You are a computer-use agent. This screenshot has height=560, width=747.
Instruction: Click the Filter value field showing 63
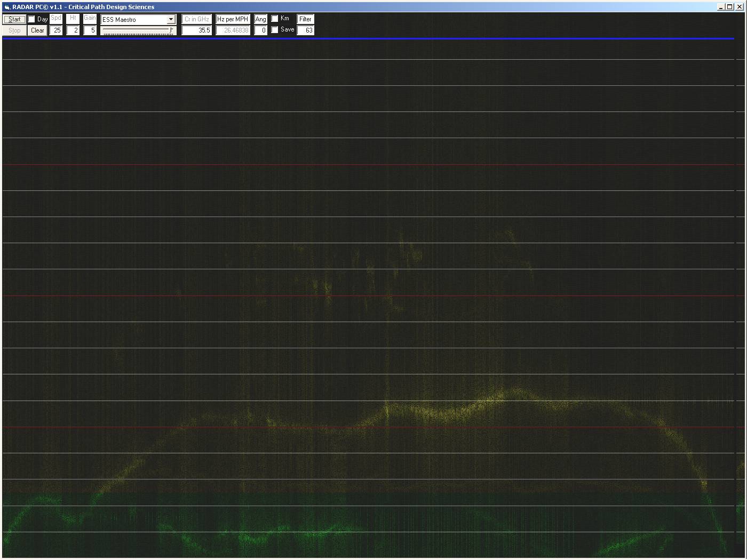(x=306, y=30)
